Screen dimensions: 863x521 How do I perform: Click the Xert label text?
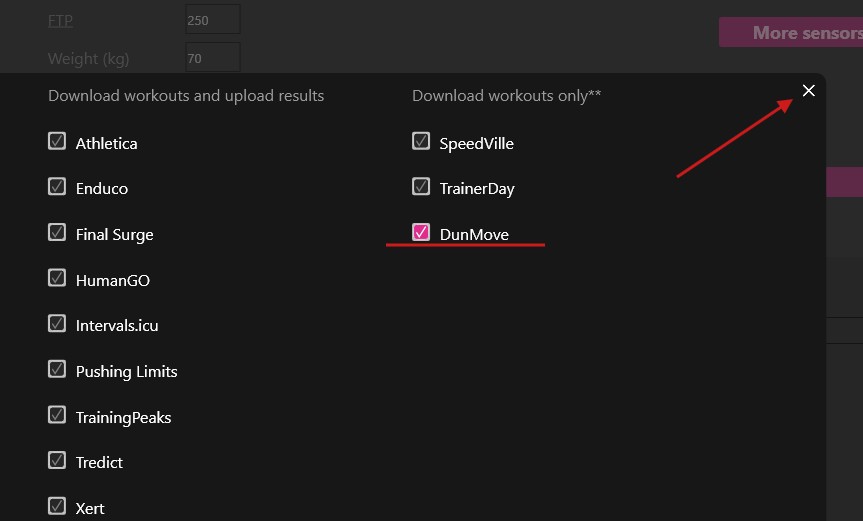coord(90,508)
